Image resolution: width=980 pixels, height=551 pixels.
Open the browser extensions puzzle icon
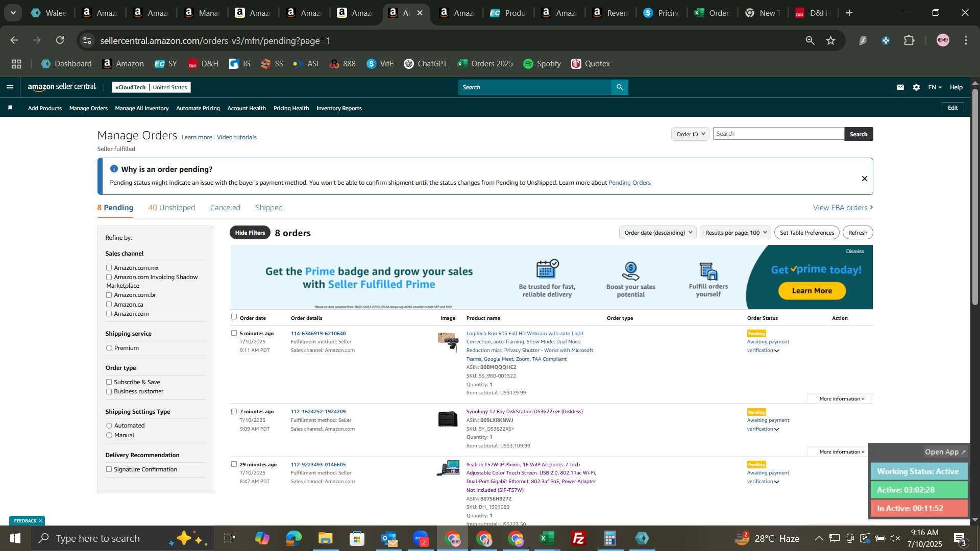tap(910, 40)
